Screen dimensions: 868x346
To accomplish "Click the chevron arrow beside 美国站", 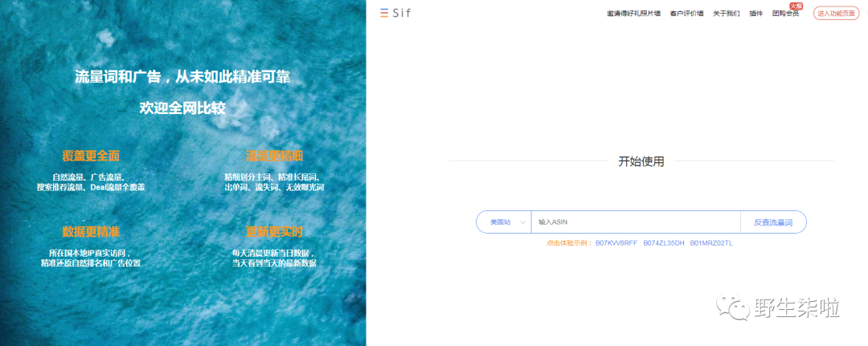I will click(x=522, y=222).
